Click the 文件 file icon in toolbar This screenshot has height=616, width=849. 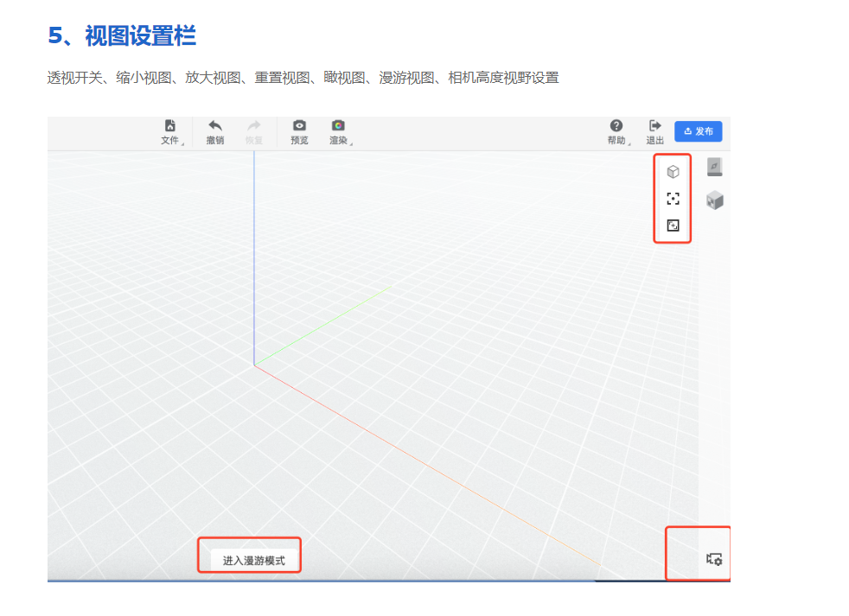[170, 127]
